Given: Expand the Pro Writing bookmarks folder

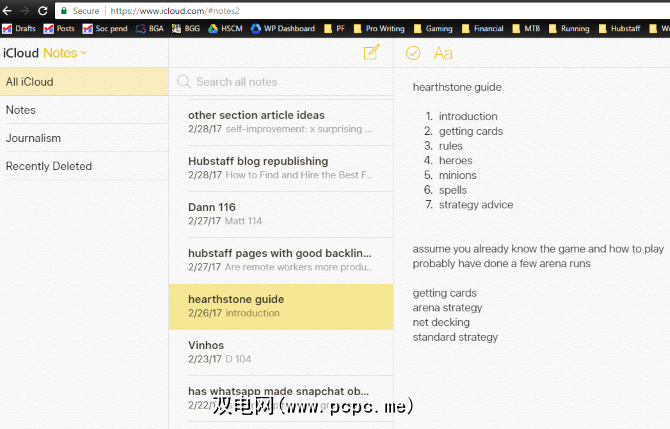Looking at the screenshot, I should coord(379,29).
